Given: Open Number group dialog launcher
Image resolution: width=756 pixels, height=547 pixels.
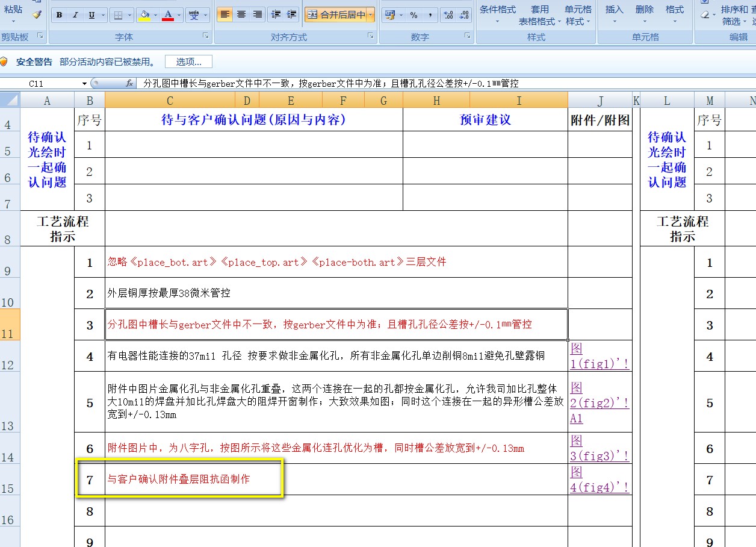Looking at the screenshot, I should pos(468,37).
